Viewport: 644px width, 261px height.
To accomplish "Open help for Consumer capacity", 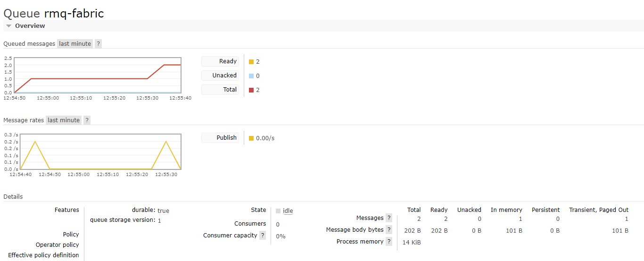I will click(262, 235).
